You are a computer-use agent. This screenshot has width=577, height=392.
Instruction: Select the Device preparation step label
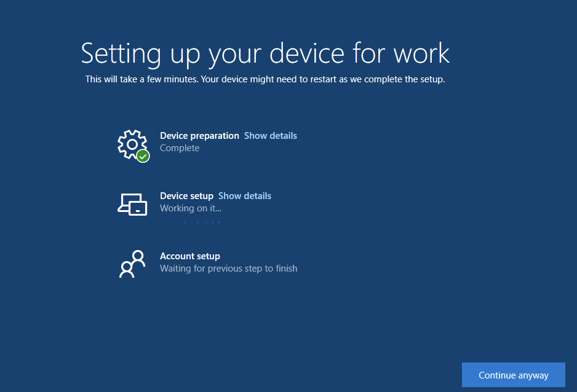click(199, 136)
